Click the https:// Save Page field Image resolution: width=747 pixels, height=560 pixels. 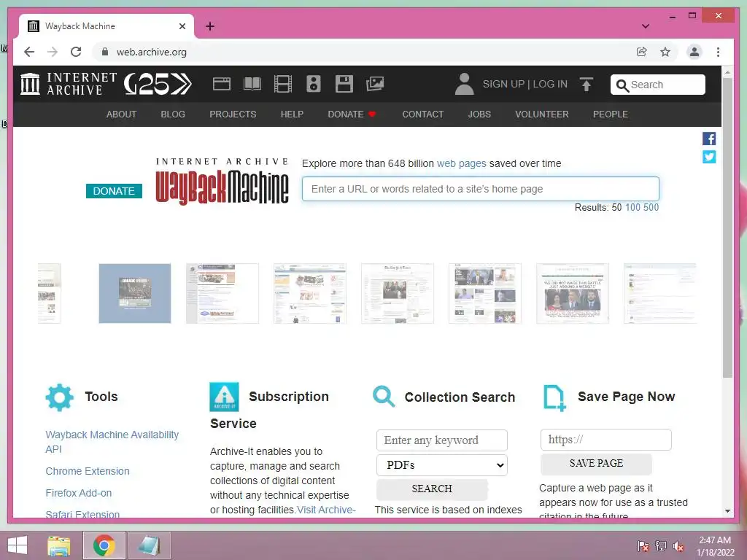606,440
